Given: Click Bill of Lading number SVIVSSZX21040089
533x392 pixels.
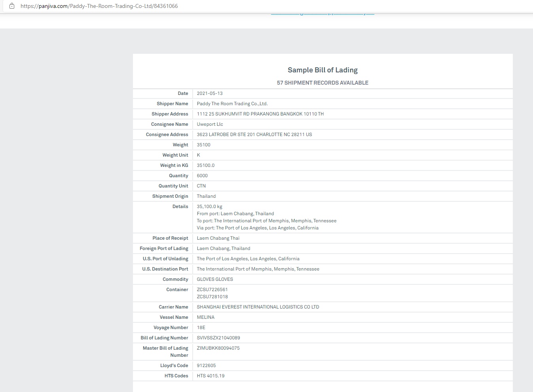Looking at the screenshot, I should coord(218,338).
